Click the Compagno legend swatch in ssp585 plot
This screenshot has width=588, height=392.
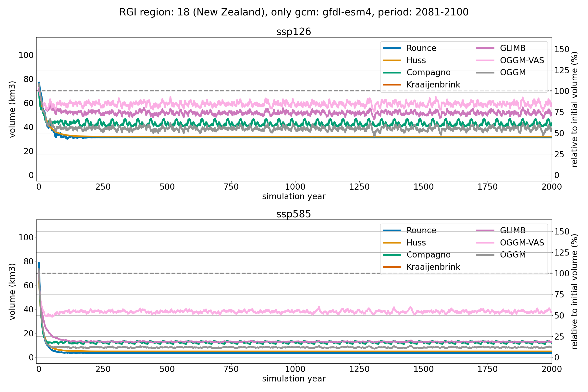coord(392,255)
